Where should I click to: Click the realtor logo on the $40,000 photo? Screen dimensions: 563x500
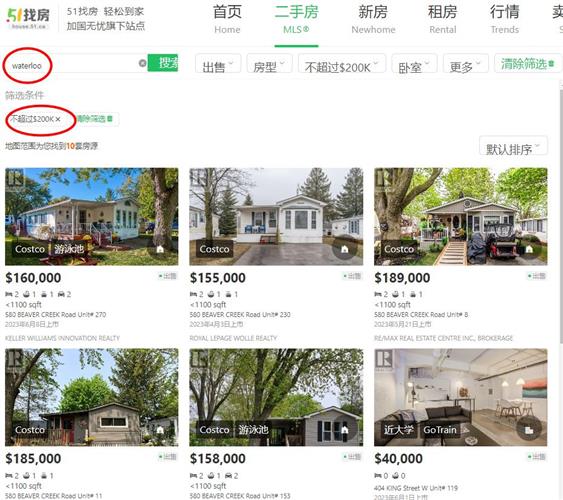(383, 359)
